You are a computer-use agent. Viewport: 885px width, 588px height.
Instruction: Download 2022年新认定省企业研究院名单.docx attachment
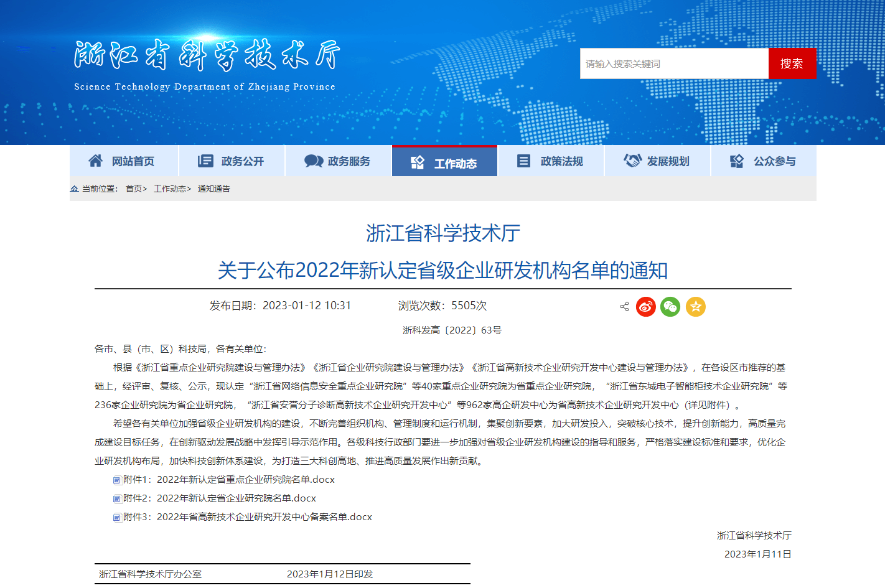point(236,498)
